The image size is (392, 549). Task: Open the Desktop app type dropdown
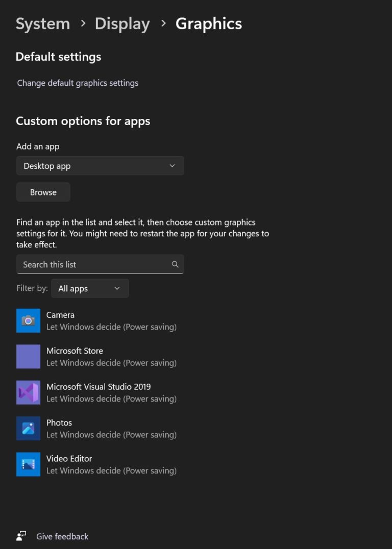pyautogui.click(x=100, y=165)
